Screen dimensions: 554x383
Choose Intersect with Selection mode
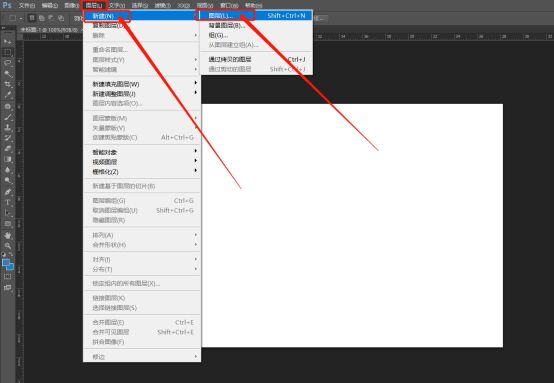(61, 18)
